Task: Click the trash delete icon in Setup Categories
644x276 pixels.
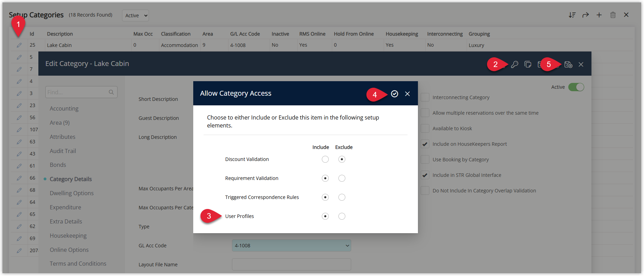Action: (613, 15)
